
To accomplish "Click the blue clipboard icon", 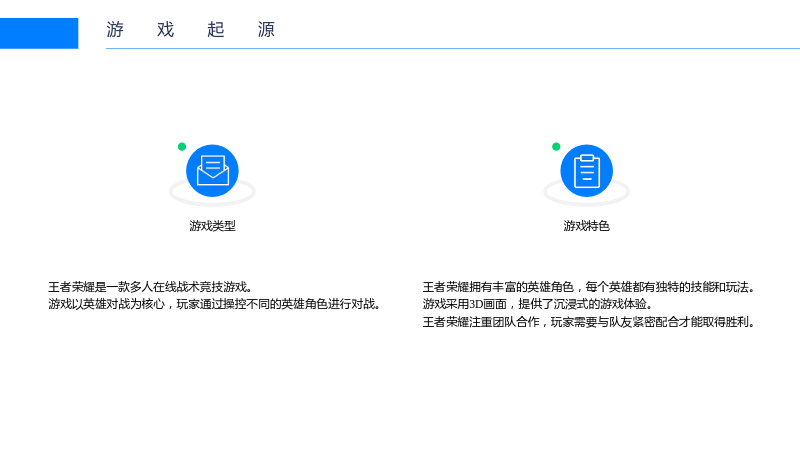I will tap(586, 170).
